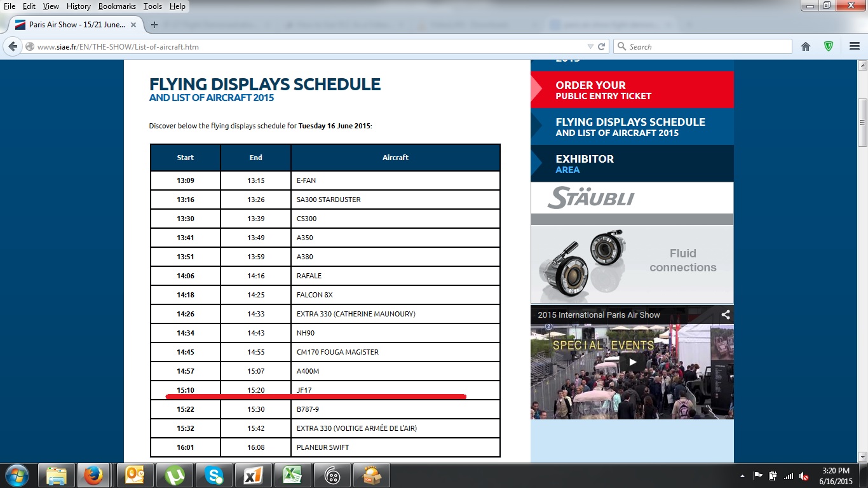Open the History menu
The height and width of the screenshot is (488, 868).
(x=79, y=6)
